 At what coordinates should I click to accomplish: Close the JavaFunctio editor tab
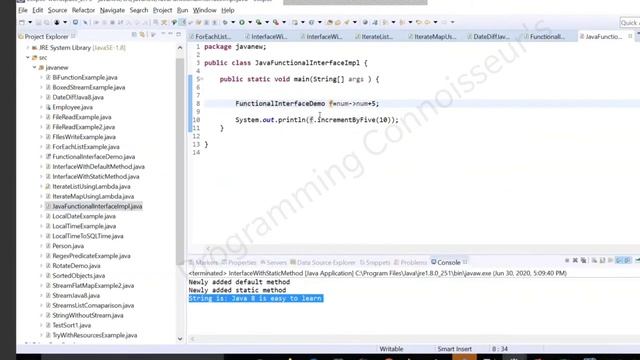pos(630,36)
